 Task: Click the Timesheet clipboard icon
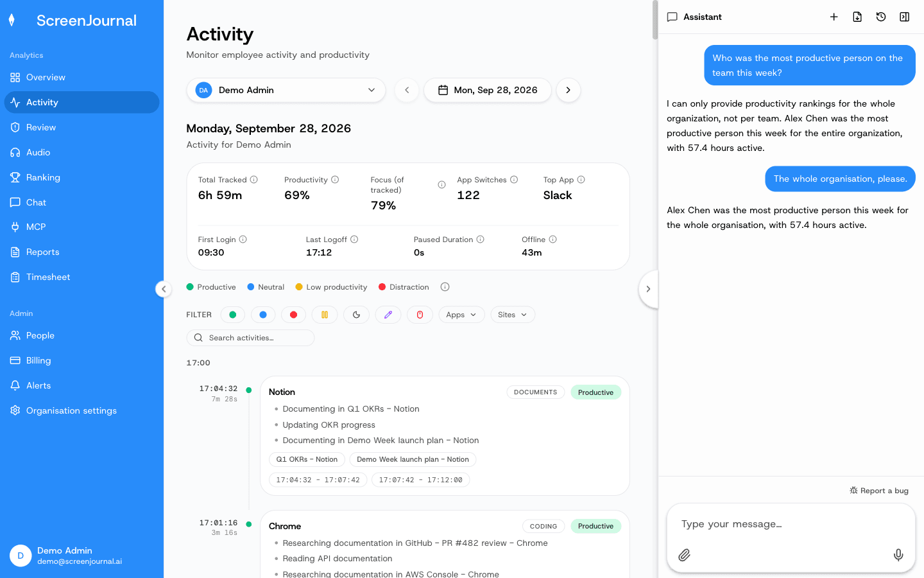click(x=15, y=277)
